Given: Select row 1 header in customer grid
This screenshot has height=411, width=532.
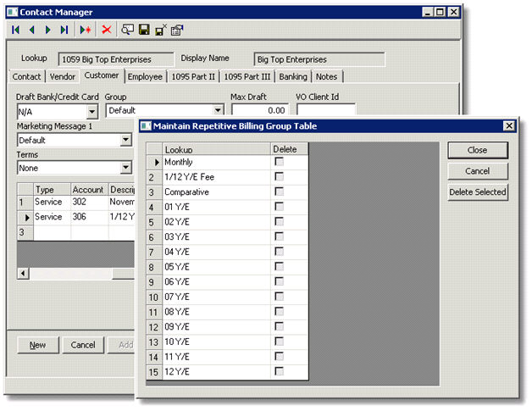Looking at the screenshot, I should tap(25, 203).
